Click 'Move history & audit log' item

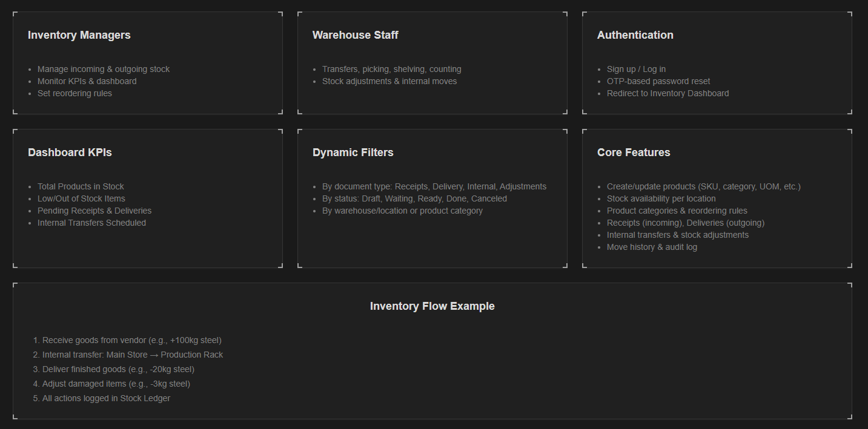tap(652, 247)
